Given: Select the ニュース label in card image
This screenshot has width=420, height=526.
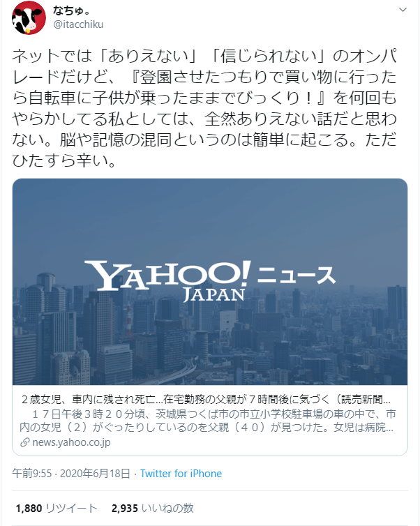Looking at the screenshot, I should click(x=297, y=276).
